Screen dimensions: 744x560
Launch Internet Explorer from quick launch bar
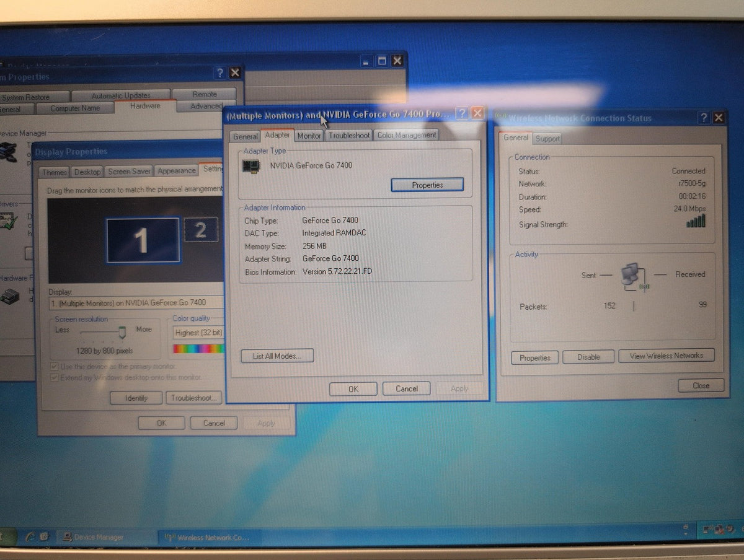(30, 536)
